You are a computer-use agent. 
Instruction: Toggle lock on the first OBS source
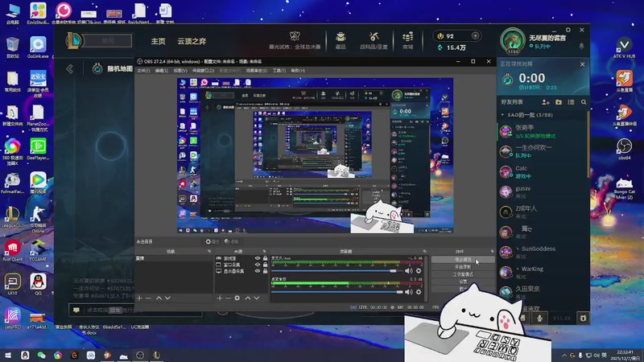pos(265,258)
